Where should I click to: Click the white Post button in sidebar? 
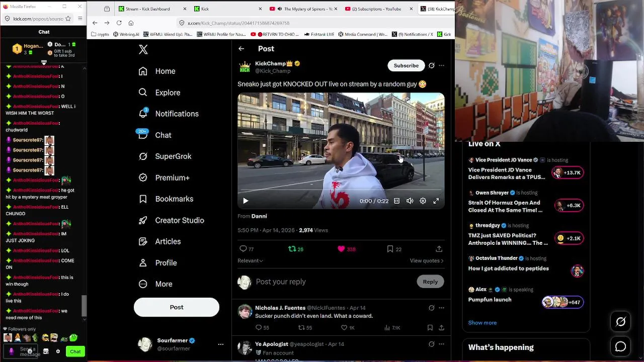[177, 307]
